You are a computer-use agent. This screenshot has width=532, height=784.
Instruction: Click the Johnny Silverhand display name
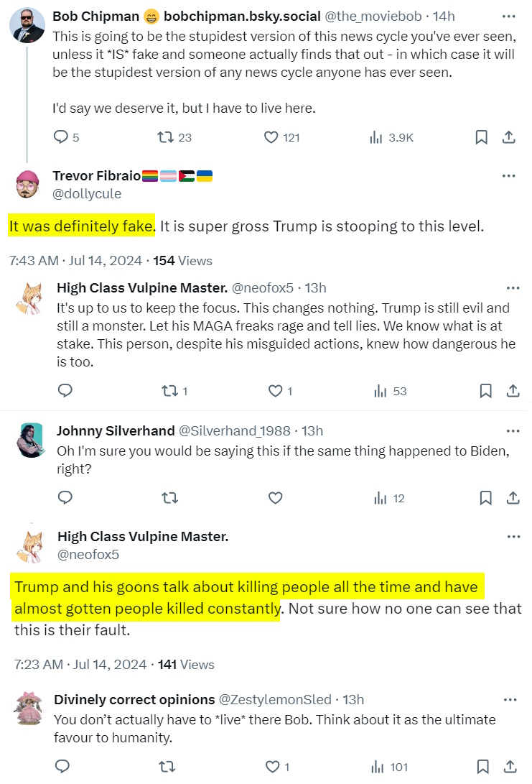pos(116,431)
